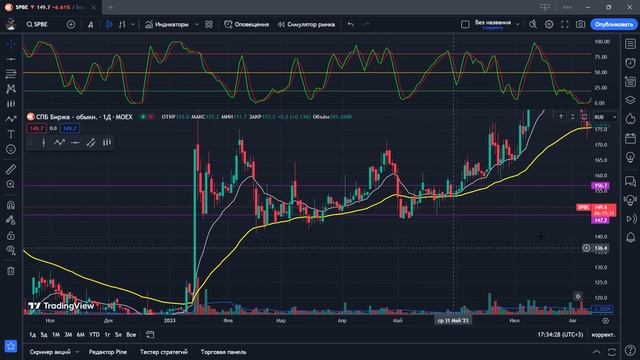Click the СПБ Биржа symbol title in legend

coord(84,117)
